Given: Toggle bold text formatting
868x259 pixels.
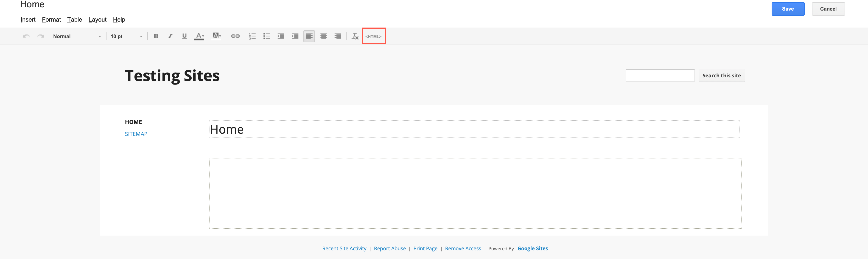Looking at the screenshot, I should [156, 36].
